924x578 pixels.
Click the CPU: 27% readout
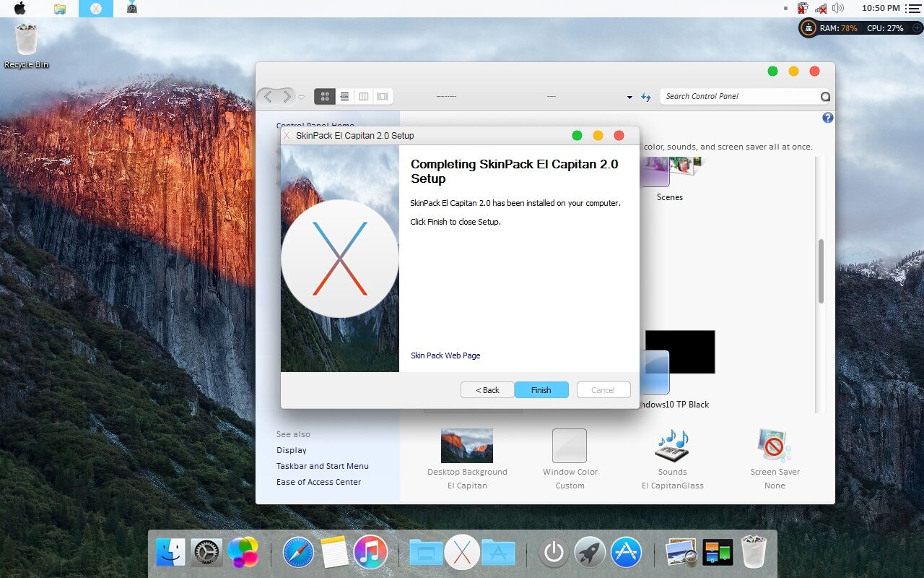[x=885, y=28]
